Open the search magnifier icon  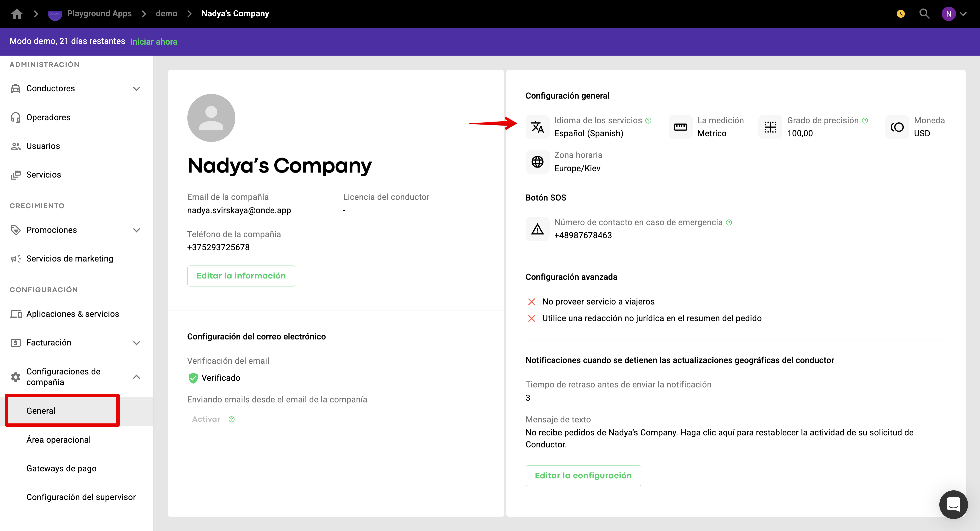(924, 14)
